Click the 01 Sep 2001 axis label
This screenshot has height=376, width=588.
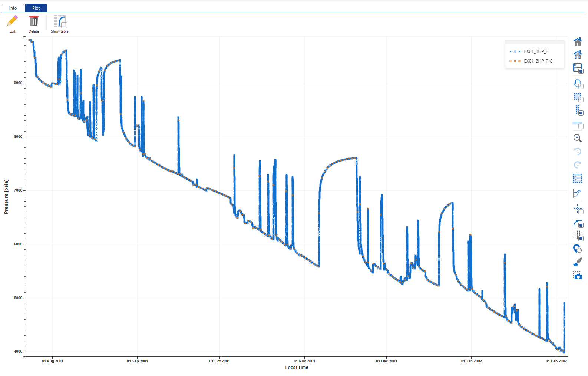point(137,361)
